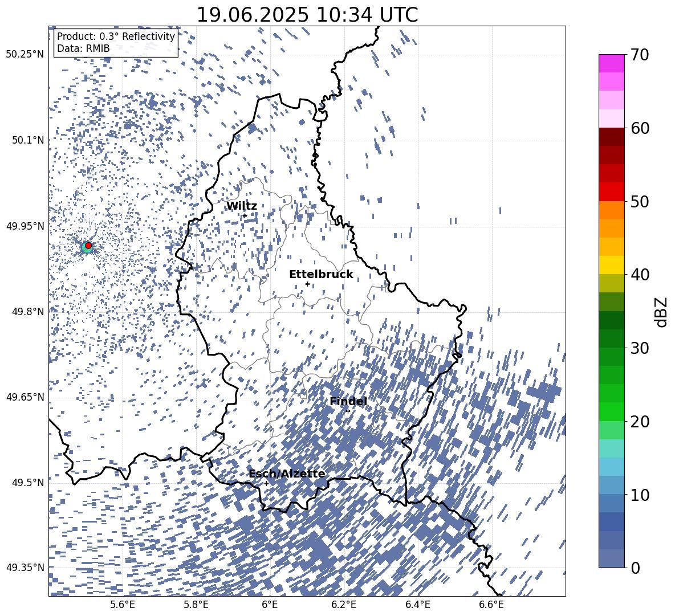Click the 50.1°N latitude label
Viewport: 675px width, 616px height.
(x=27, y=140)
